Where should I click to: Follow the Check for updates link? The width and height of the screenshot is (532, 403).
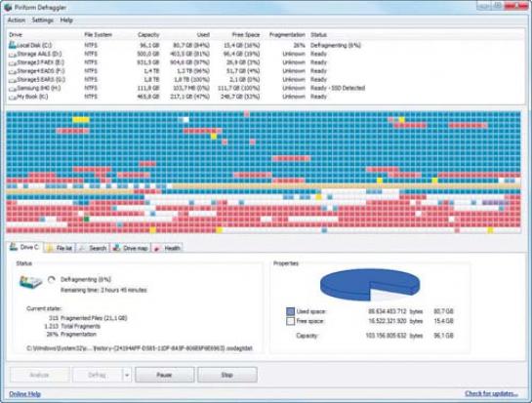491,393
